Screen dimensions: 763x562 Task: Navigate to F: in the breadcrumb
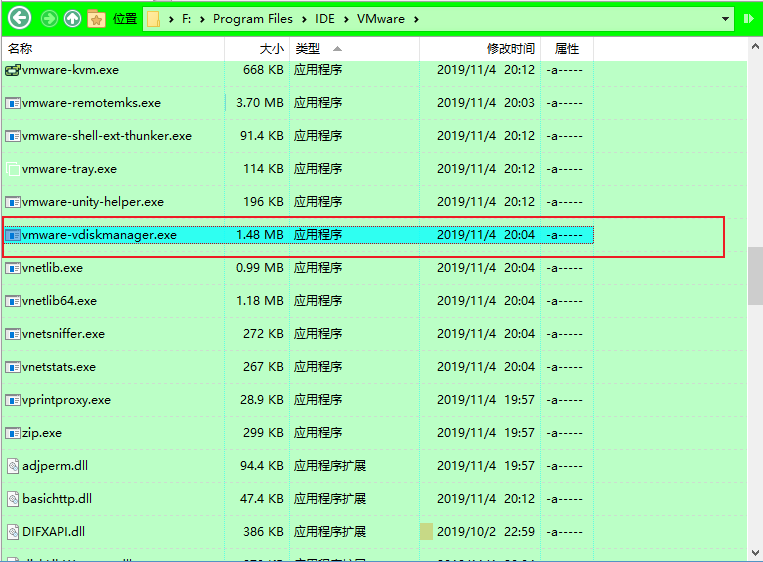(x=186, y=19)
